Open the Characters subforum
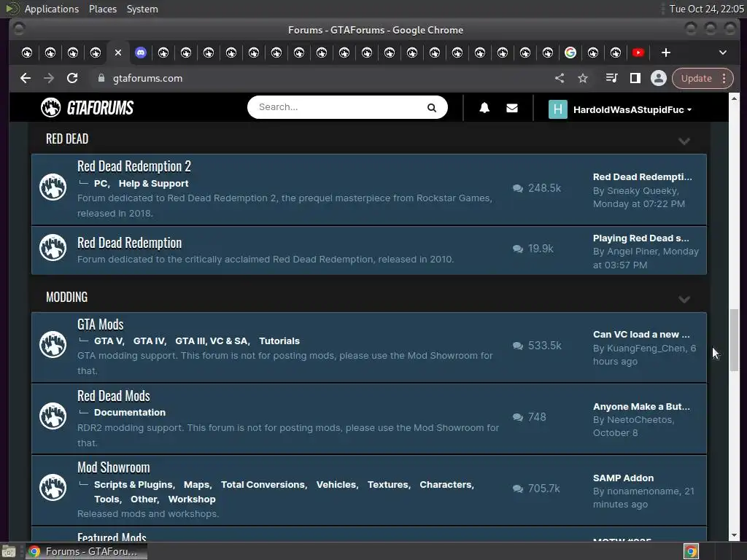The image size is (747, 560). click(446, 484)
